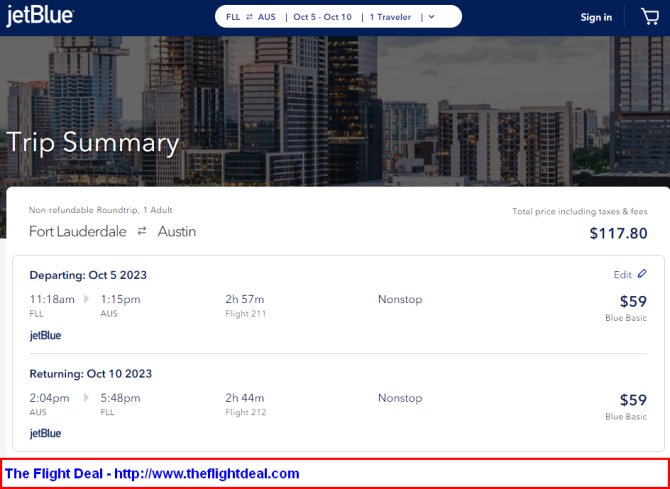
Task: Click the returning flight time arrow icon
Action: click(87, 398)
